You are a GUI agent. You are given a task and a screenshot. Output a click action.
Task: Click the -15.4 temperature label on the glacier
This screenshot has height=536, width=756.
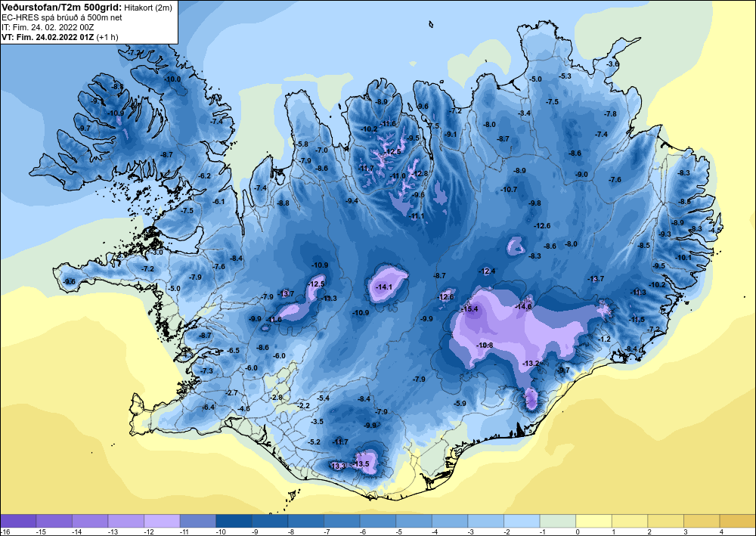tap(469, 309)
